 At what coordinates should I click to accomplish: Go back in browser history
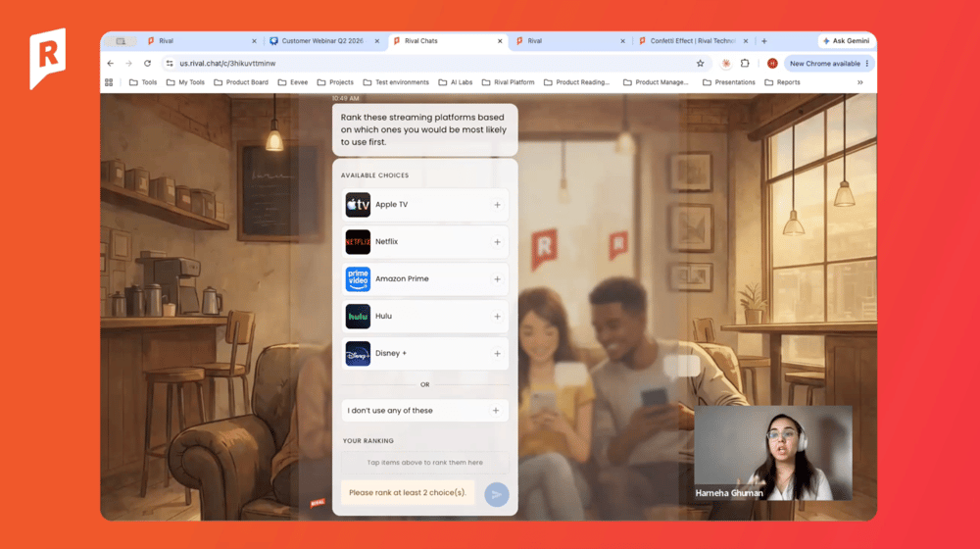110,63
